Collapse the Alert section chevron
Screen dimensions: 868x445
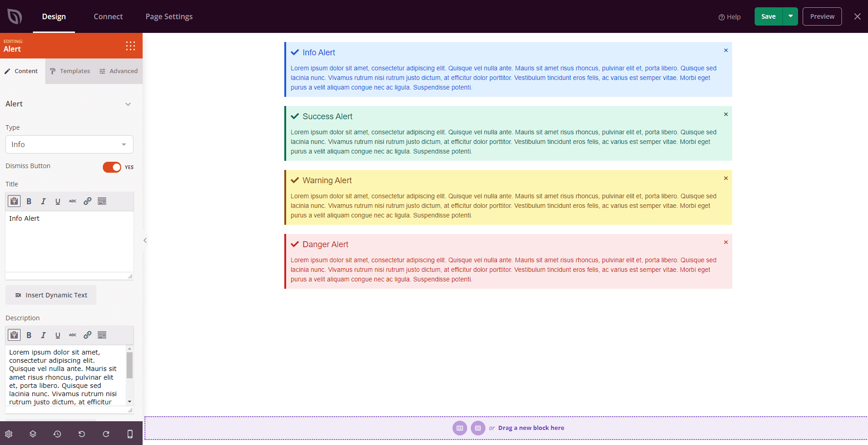click(128, 104)
